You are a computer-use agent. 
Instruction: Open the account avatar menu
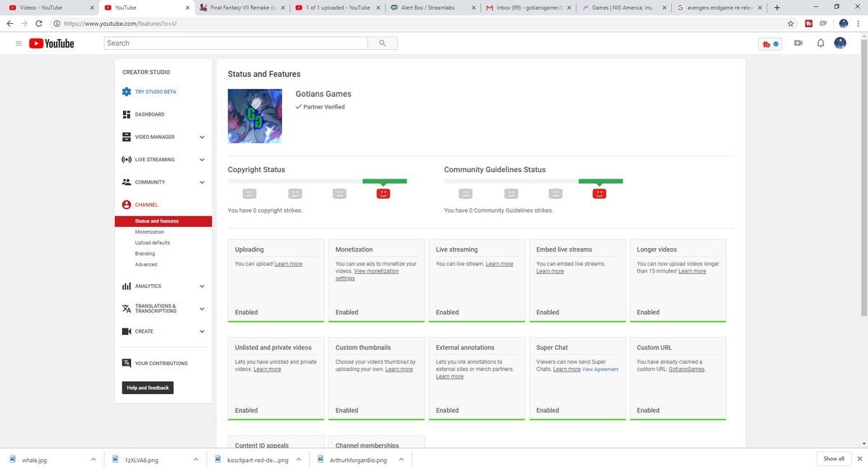[x=840, y=43]
